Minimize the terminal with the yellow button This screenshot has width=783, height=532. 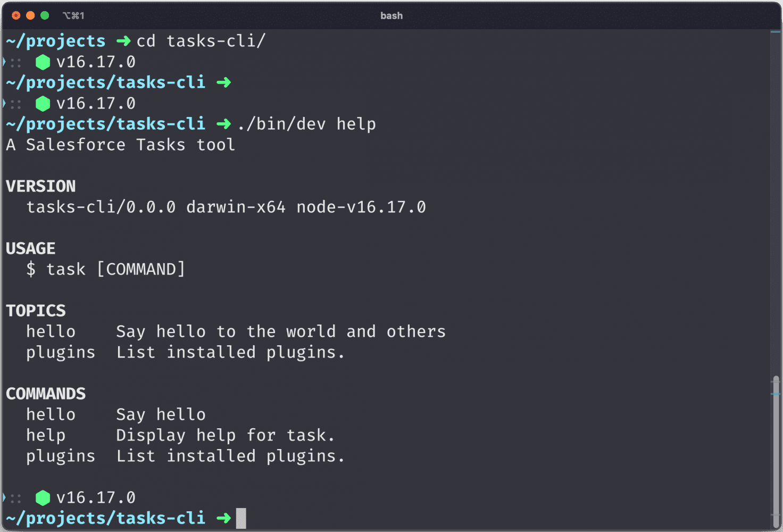pos(30,15)
